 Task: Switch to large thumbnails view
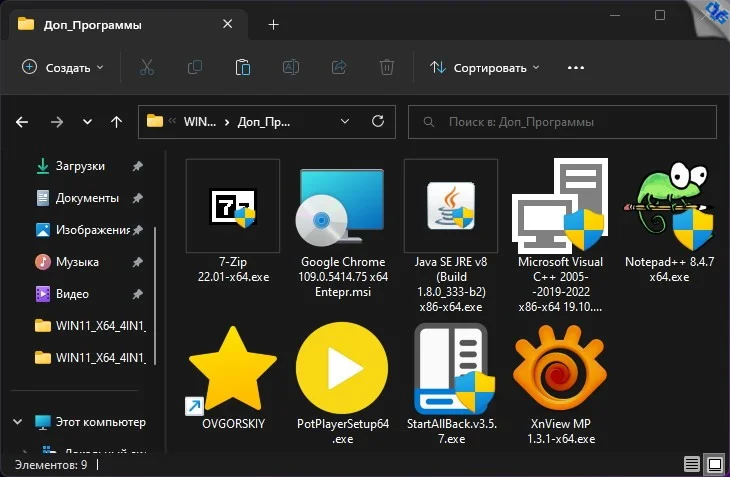[714, 464]
